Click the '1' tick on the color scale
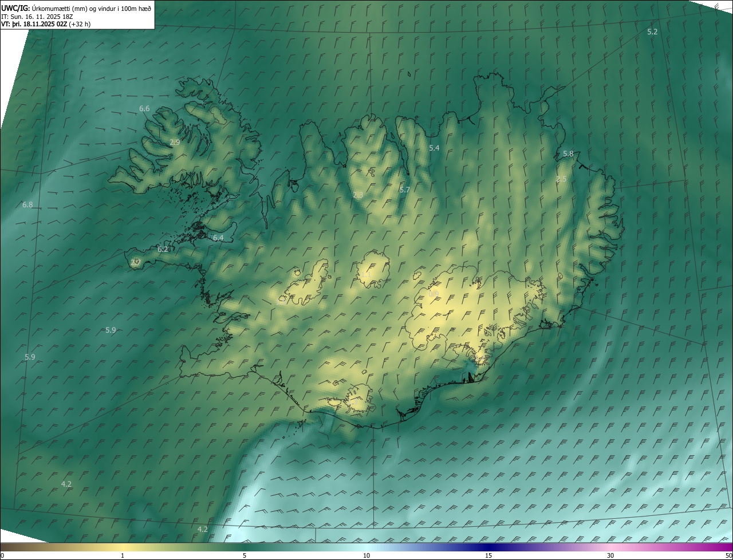This screenshot has height=560, width=733. point(123,555)
